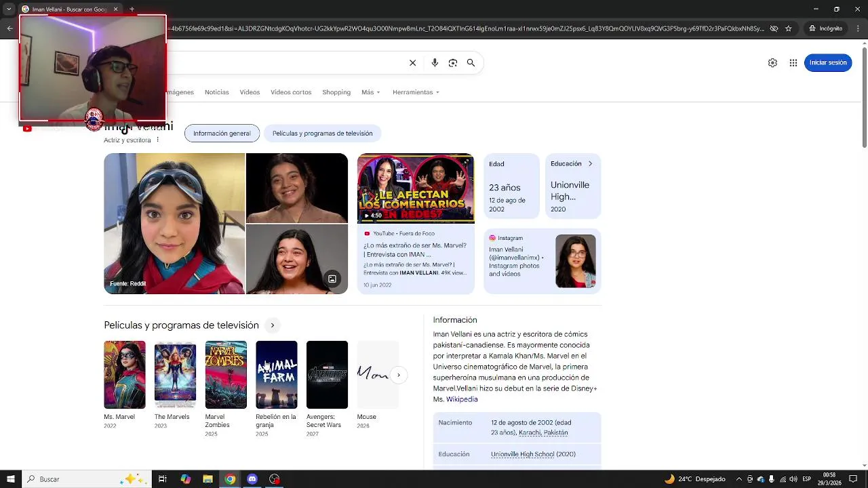Open the Marvel Zombies poster
Screen dimensions: 868x488
pyautogui.click(x=226, y=375)
